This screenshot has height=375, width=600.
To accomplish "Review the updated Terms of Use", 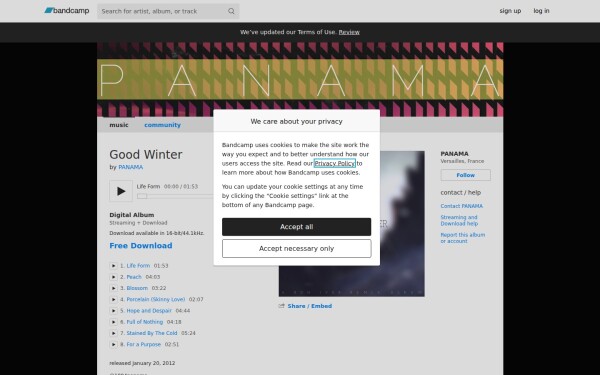I will pos(349,32).
